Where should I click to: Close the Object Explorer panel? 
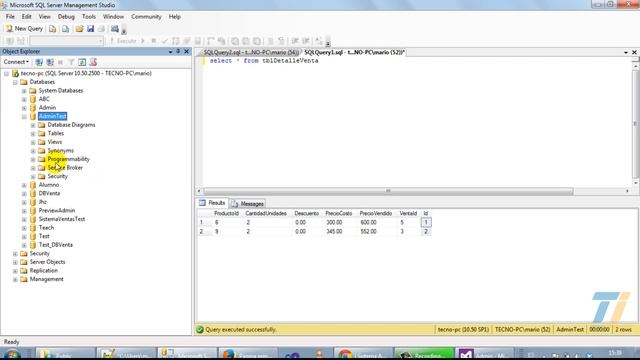click(187, 51)
